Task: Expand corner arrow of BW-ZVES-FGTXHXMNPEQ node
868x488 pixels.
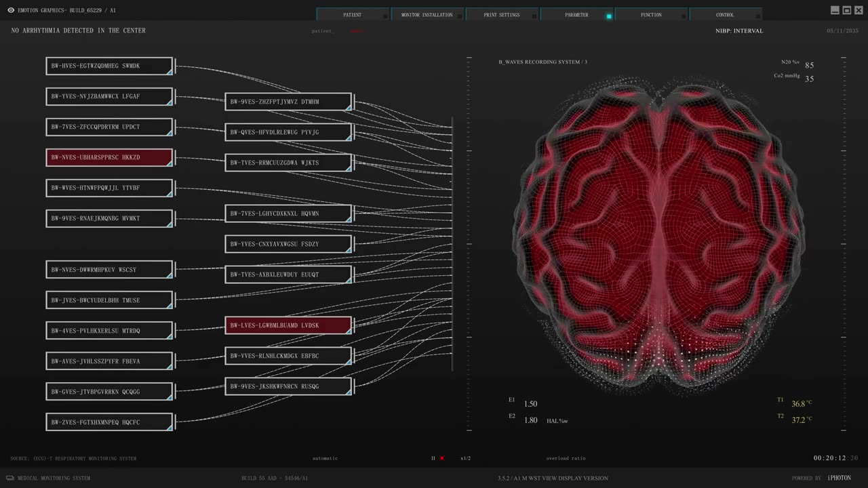Action: tap(170, 428)
